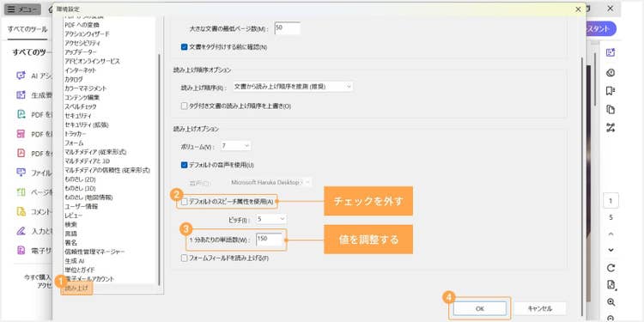Open the ピッチ dropdown
The height and width of the screenshot is (322, 644).
[270, 219]
